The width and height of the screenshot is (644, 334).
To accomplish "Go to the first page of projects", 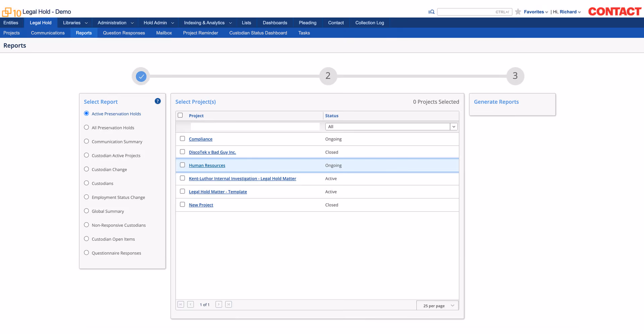I will click(181, 304).
